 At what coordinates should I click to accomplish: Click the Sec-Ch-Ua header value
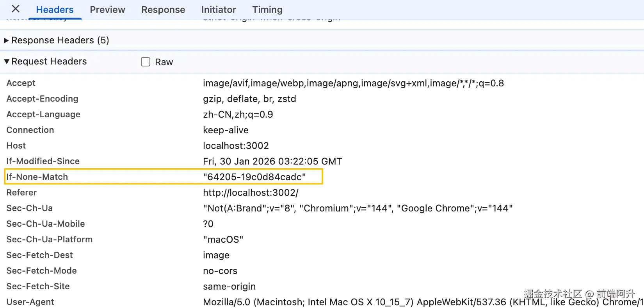[358, 208]
